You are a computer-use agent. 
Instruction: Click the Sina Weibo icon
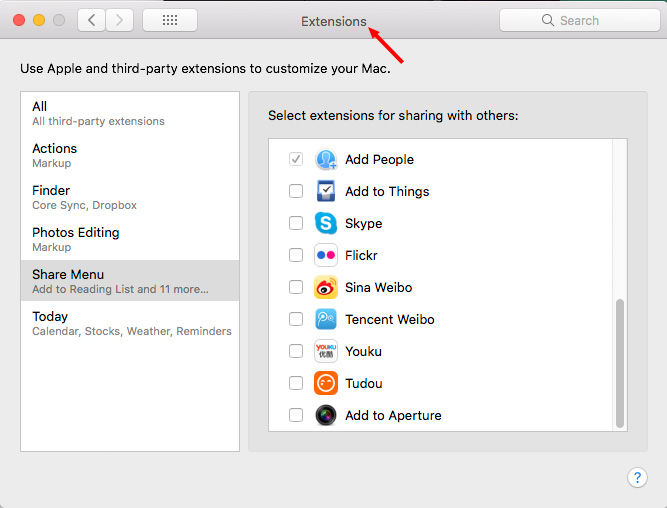coord(326,287)
